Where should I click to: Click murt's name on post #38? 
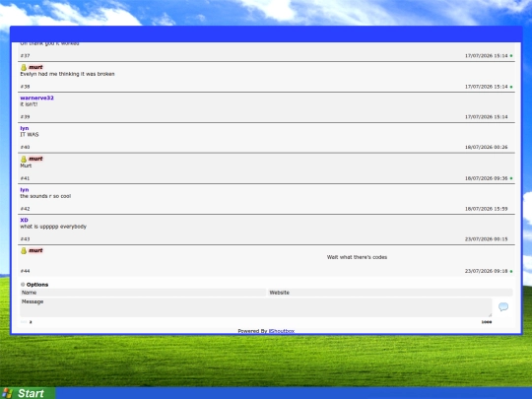(x=35, y=67)
